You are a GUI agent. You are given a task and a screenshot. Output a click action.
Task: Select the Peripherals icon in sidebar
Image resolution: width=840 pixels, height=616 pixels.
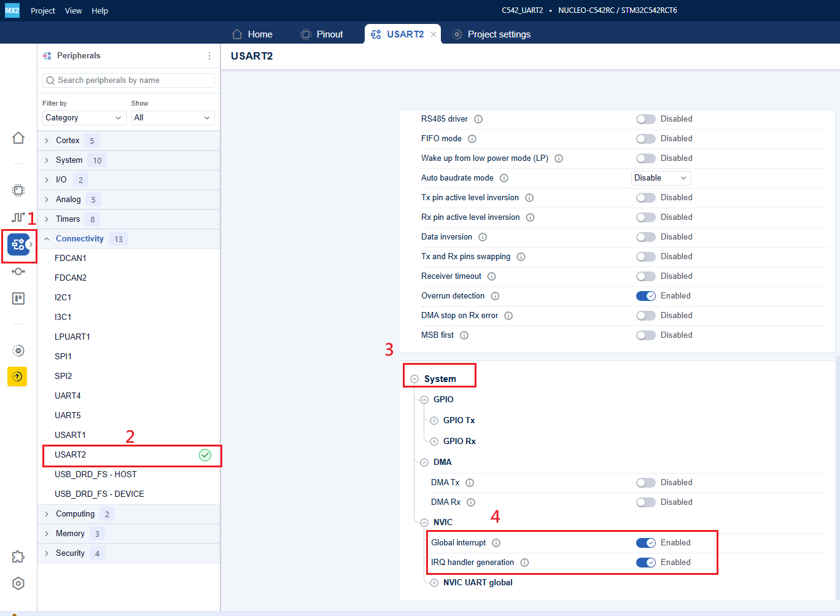[x=18, y=244]
